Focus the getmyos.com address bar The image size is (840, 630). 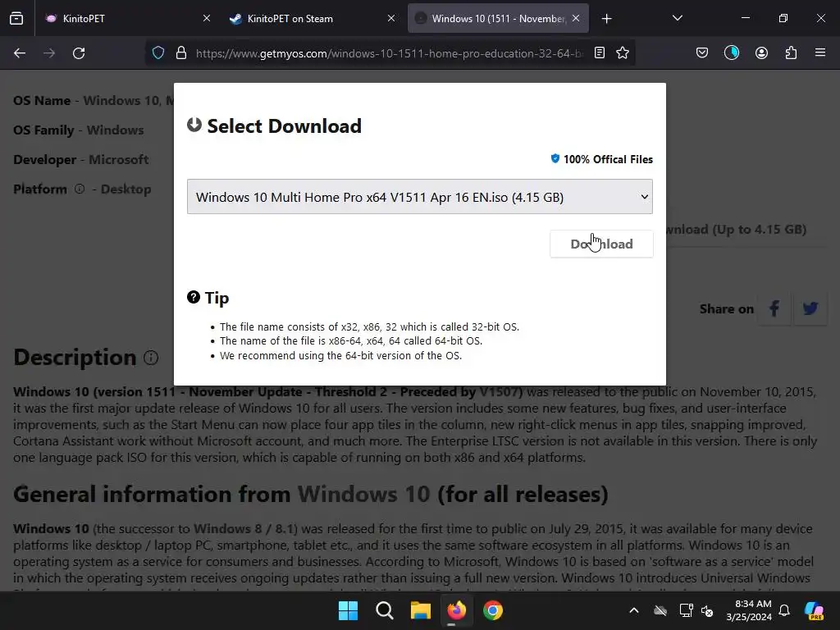pyautogui.click(x=389, y=53)
